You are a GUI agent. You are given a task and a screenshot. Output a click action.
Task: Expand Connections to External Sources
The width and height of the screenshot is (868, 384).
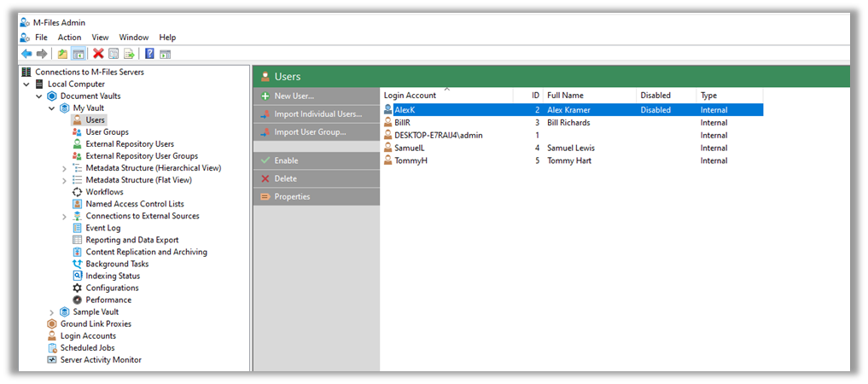[65, 217]
